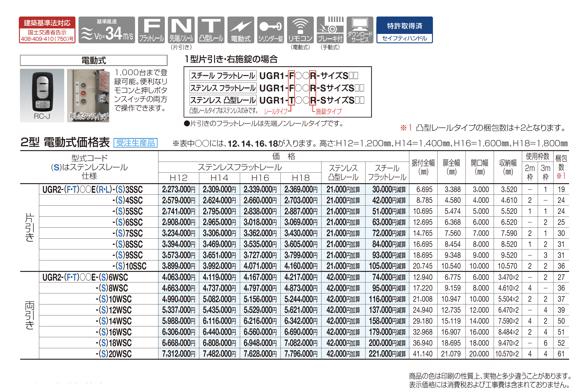Screen dimensions: 587x392
Task: Click the 押しボタンスイッチ photo
Action: pos(88,96)
